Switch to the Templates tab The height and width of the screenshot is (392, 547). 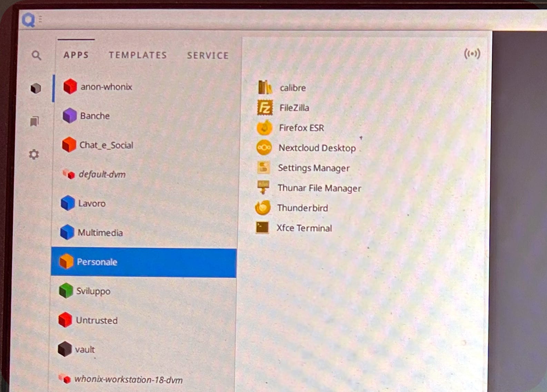(x=138, y=55)
